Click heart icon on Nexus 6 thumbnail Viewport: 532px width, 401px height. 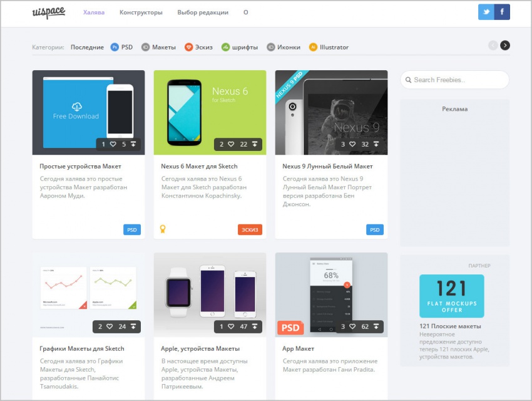click(230, 144)
